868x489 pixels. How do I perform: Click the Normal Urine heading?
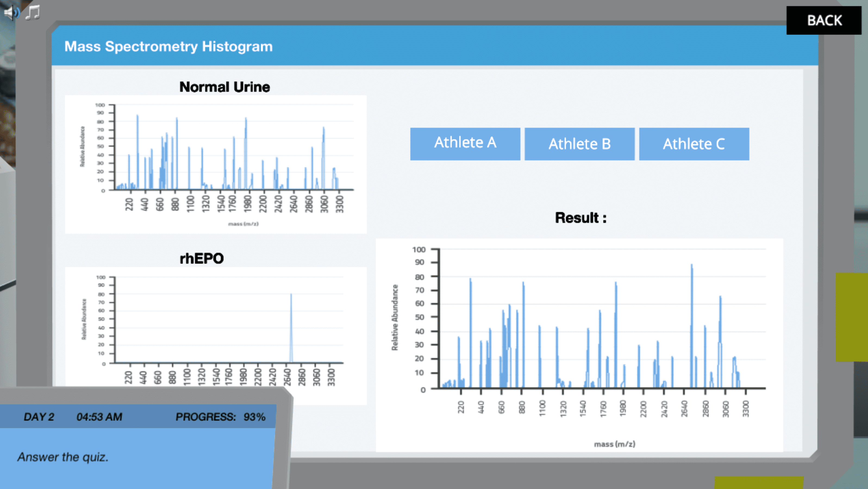point(224,87)
